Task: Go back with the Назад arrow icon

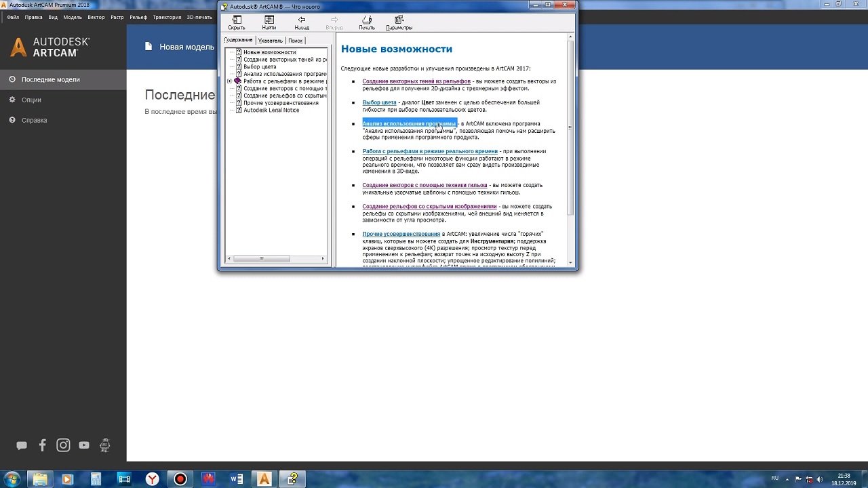Action: pyautogui.click(x=302, y=21)
